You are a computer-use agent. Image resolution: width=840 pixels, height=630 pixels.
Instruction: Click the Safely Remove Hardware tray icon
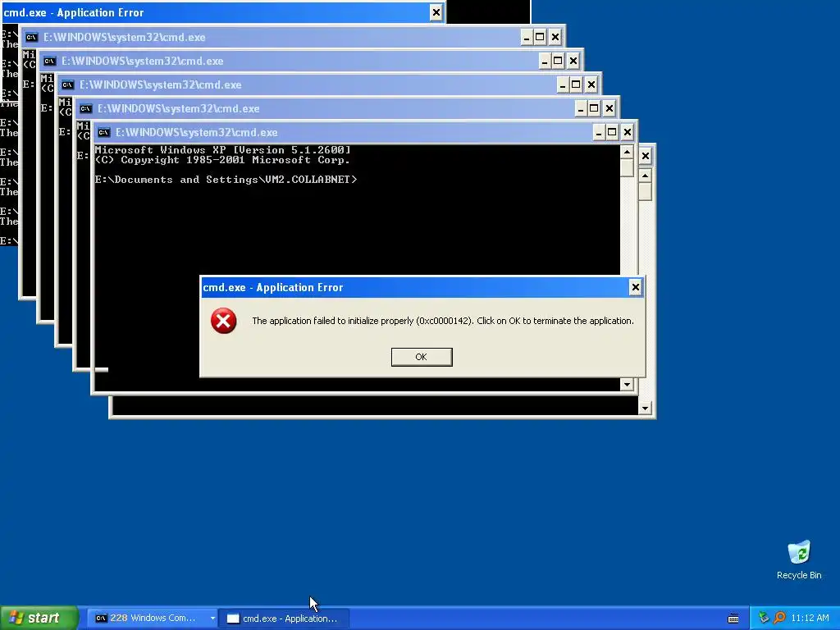(765, 618)
